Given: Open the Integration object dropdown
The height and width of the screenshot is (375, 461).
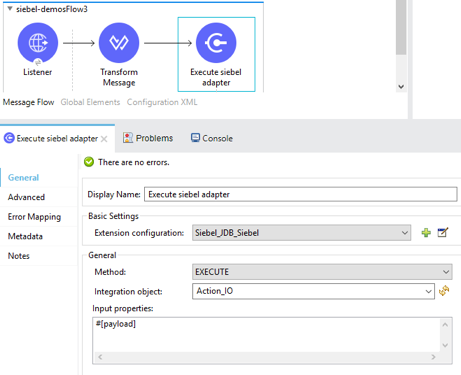Looking at the screenshot, I should pyautogui.click(x=313, y=291).
